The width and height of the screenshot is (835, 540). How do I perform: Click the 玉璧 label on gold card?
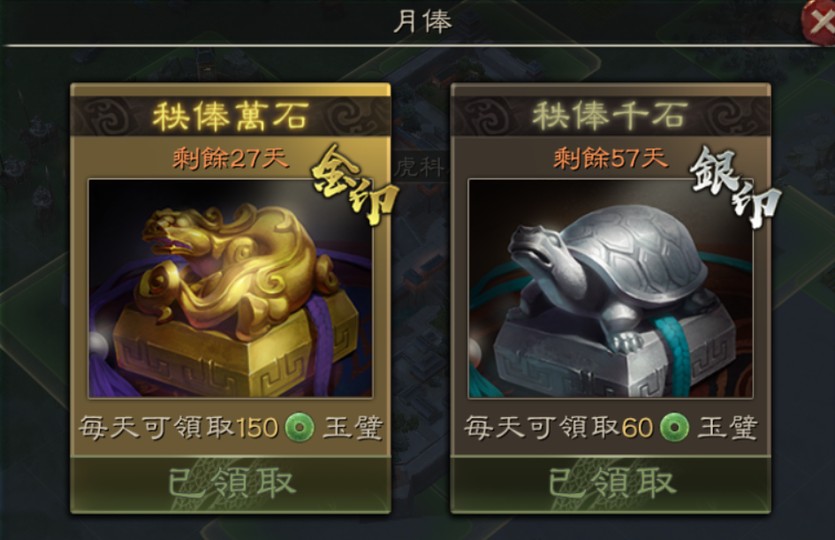point(353,427)
